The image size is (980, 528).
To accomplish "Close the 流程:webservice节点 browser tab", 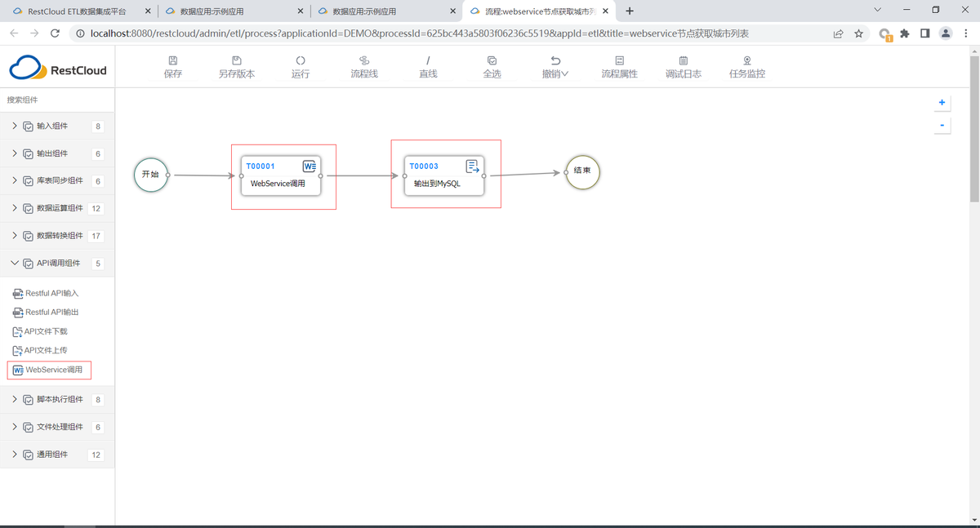I will 605,11.
